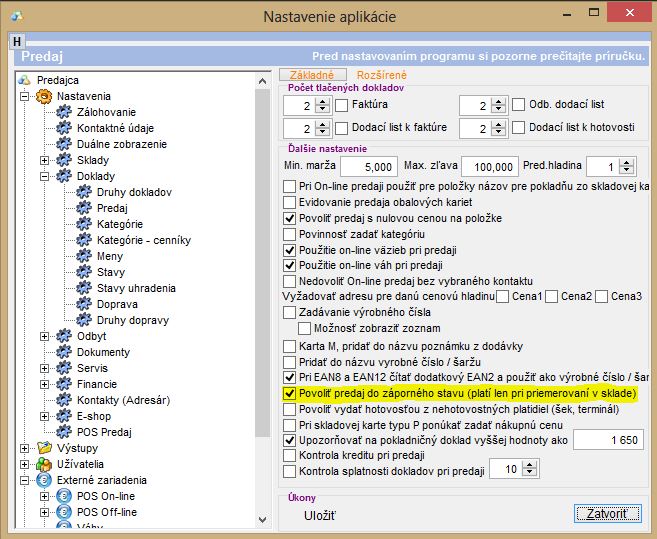Click the Výstupy folder icon
Viewport: 657px width, 539px height.
pos(44,448)
